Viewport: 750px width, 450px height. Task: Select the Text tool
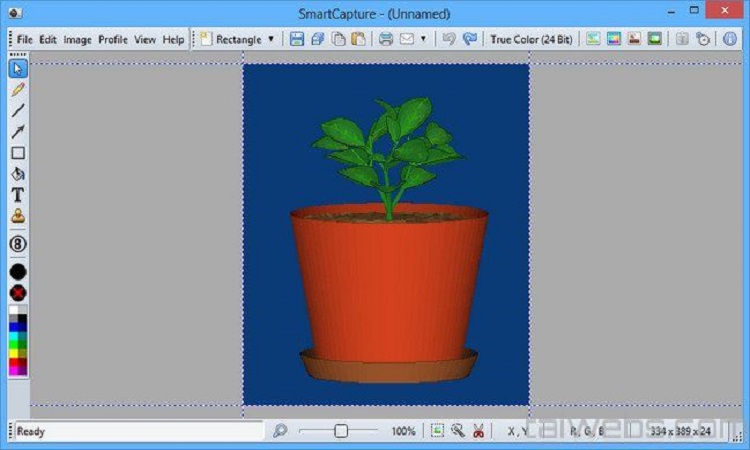(18, 195)
